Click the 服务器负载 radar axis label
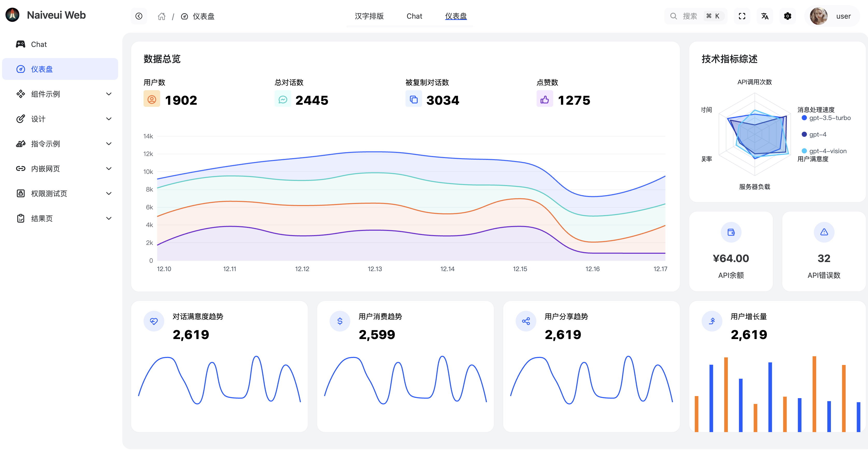Viewport: 868px width, 465px height. pos(755,187)
